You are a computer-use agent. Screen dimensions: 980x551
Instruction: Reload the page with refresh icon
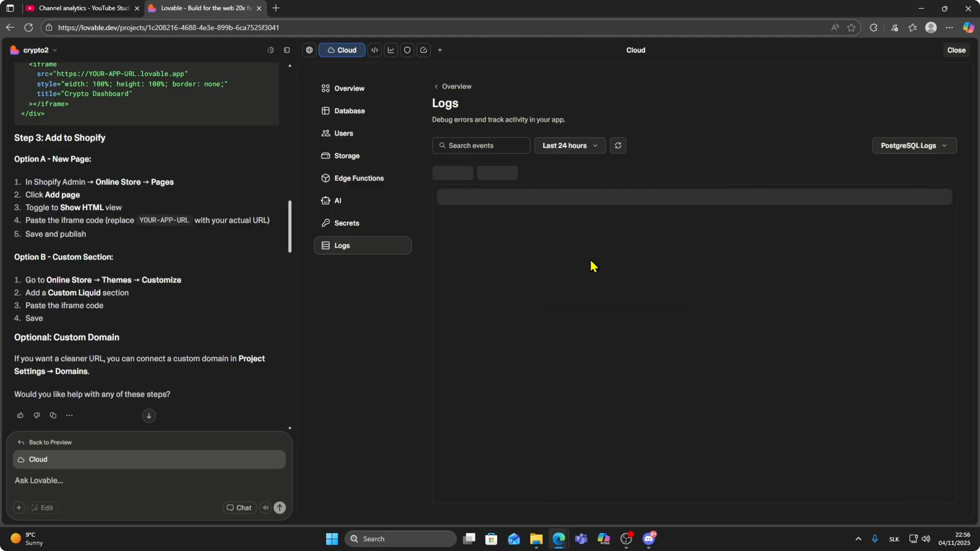click(28, 27)
